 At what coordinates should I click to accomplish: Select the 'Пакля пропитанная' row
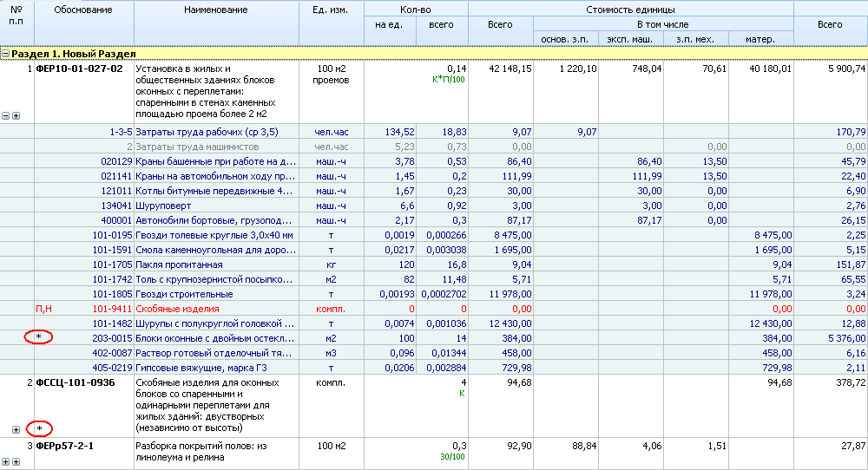[434, 264]
